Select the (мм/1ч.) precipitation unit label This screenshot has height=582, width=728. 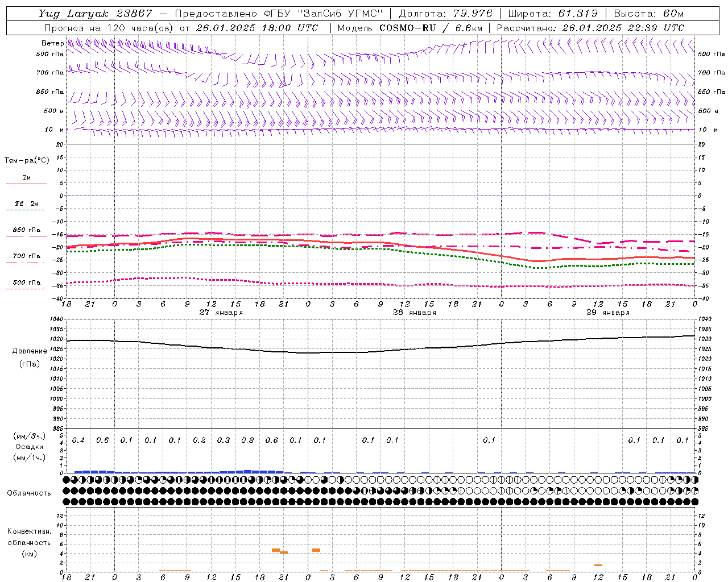click(x=29, y=457)
